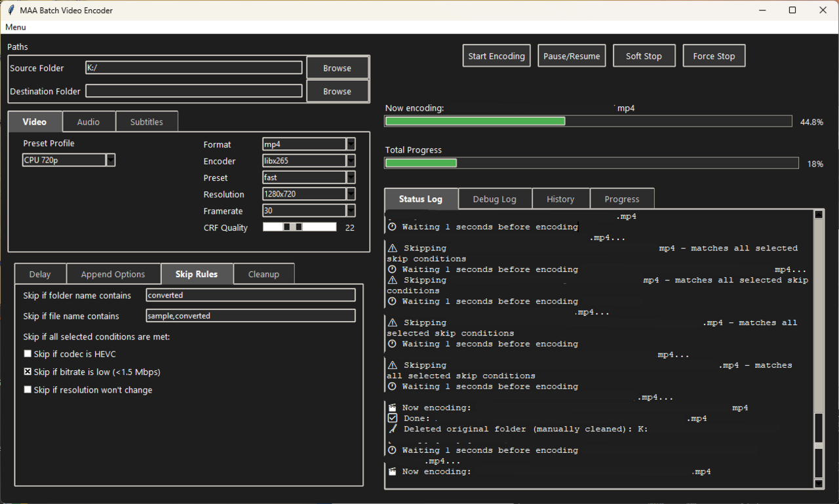839x504 pixels.
Task: Open the Framerate dropdown arrow
Action: tap(351, 211)
